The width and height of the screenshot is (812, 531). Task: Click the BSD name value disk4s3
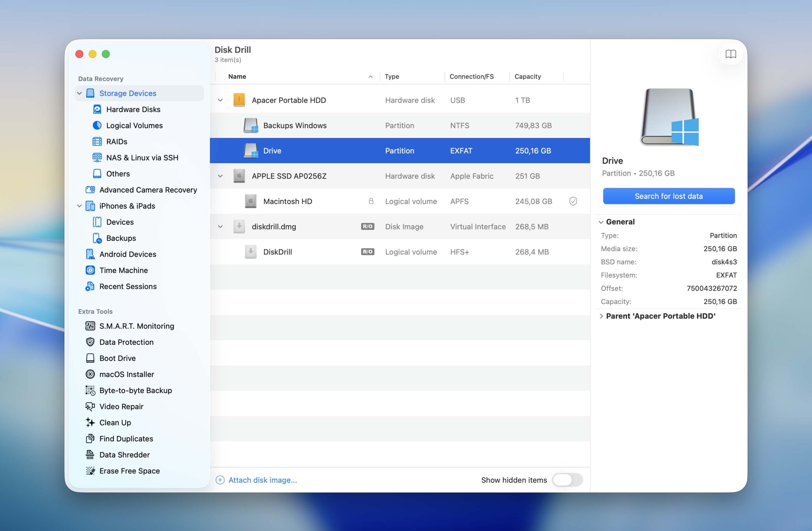tap(724, 262)
